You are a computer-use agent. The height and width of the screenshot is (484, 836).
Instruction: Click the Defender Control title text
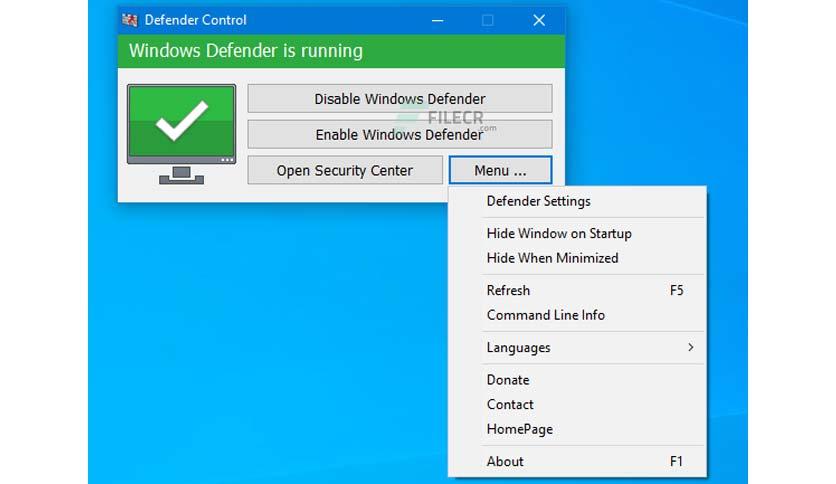[x=196, y=20]
